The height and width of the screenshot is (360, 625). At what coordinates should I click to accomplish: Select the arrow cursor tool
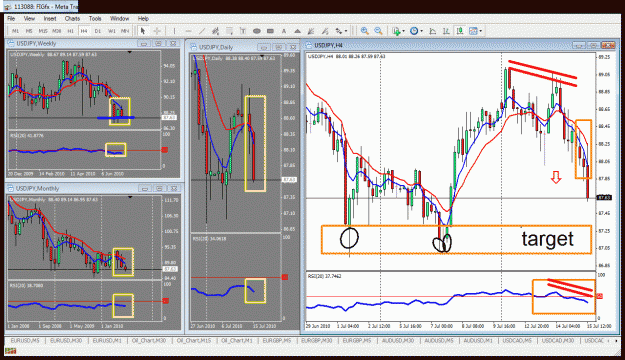(x=143, y=31)
